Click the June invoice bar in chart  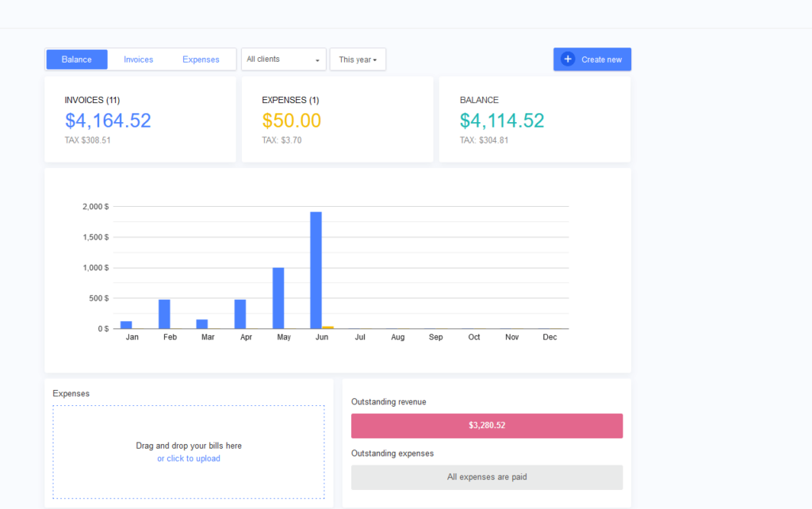pyautogui.click(x=316, y=270)
